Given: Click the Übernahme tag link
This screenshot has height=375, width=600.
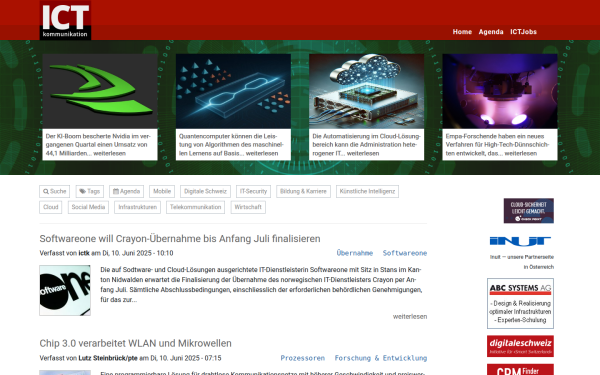Looking at the screenshot, I should pos(355,253).
